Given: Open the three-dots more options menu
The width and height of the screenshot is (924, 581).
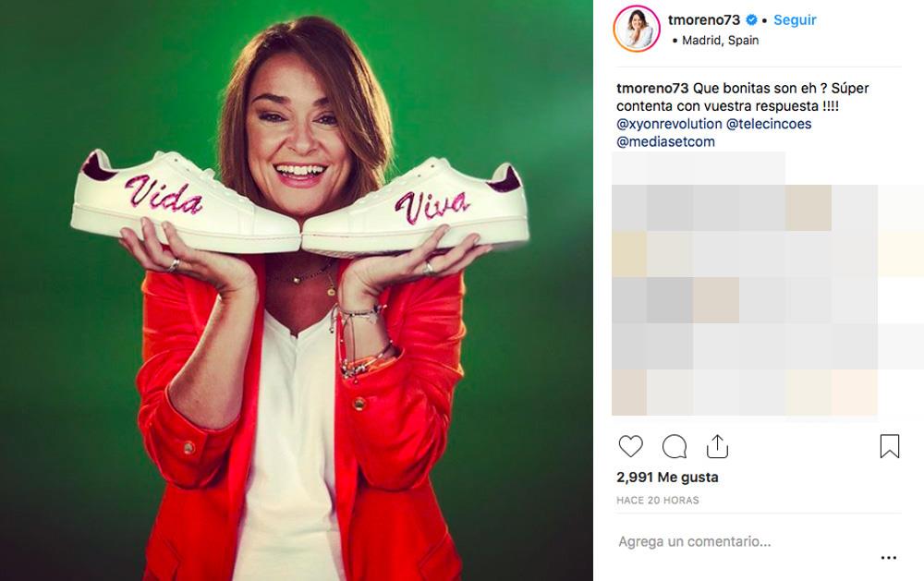Looking at the screenshot, I should click(888, 558).
